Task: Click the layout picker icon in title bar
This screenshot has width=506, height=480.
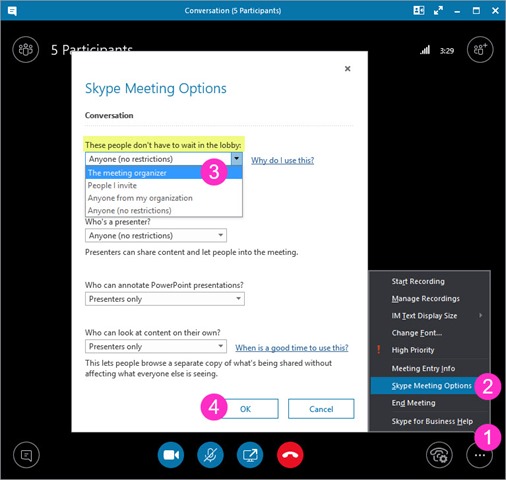Action: point(419,11)
